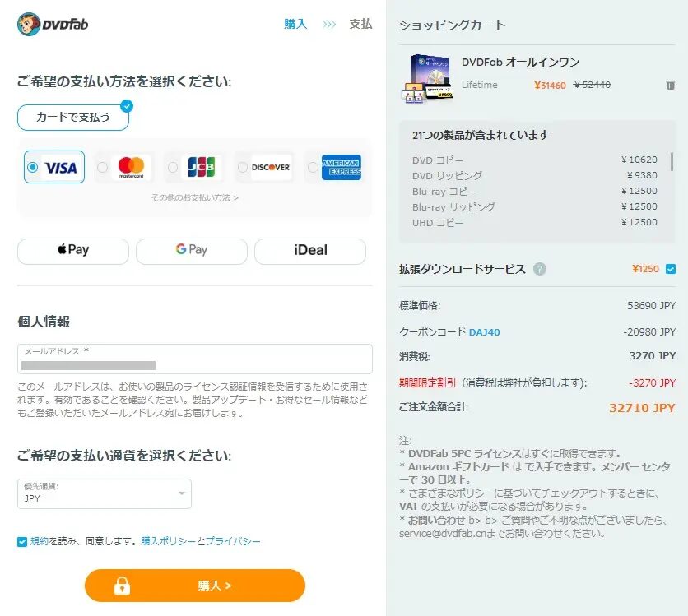The height and width of the screenshot is (616, 688).
Task: Open the 優先通貨 JPY currency dropdown
Action: (x=105, y=493)
